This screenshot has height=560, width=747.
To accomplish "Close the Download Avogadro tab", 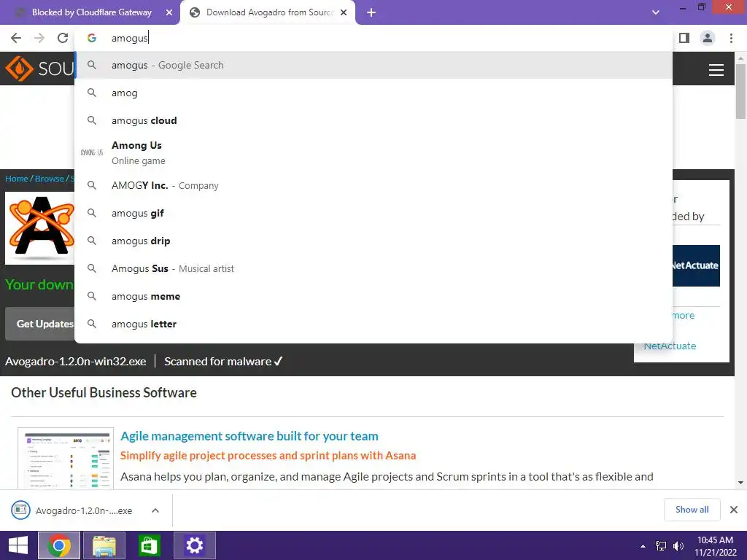I will click(x=344, y=13).
